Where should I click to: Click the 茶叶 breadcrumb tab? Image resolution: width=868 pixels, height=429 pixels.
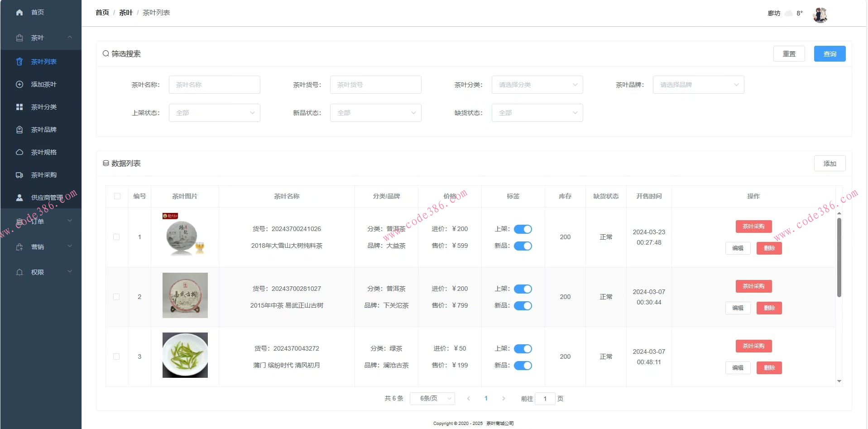126,12
